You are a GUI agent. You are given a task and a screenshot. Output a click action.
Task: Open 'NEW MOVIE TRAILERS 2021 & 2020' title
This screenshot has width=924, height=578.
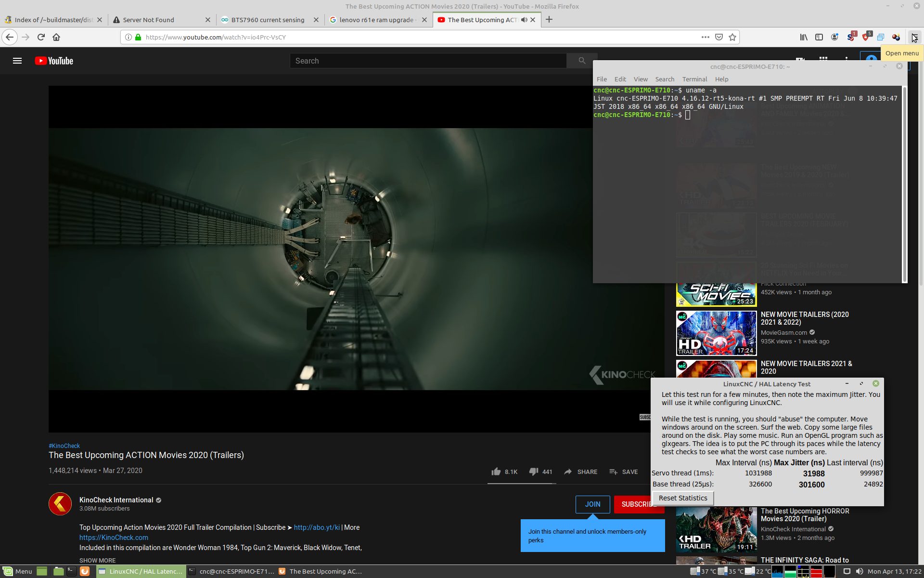[x=806, y=368]
